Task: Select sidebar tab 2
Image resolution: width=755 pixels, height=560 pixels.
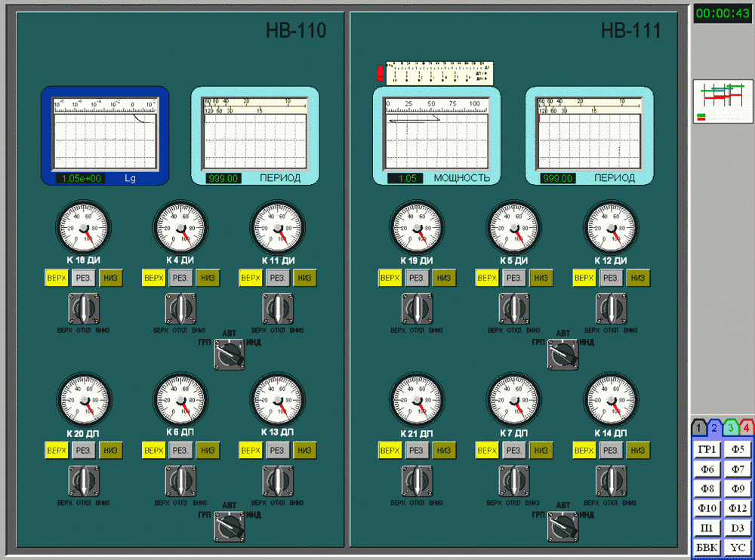Action: click(x=714, y=428)
